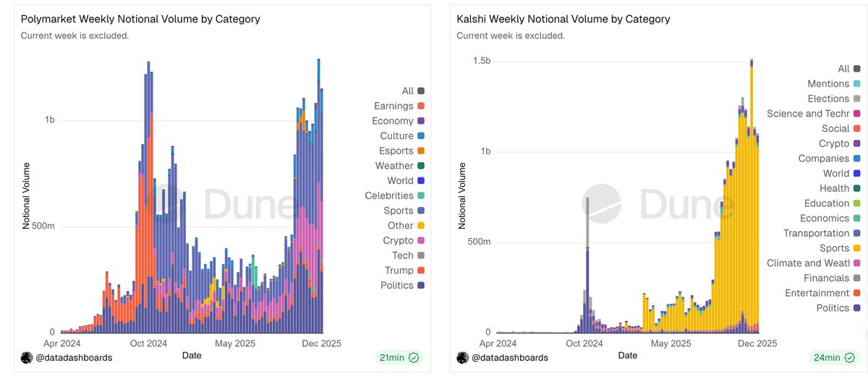Open the Kalshi Weekly Notional Volume title

click(563, 19)
